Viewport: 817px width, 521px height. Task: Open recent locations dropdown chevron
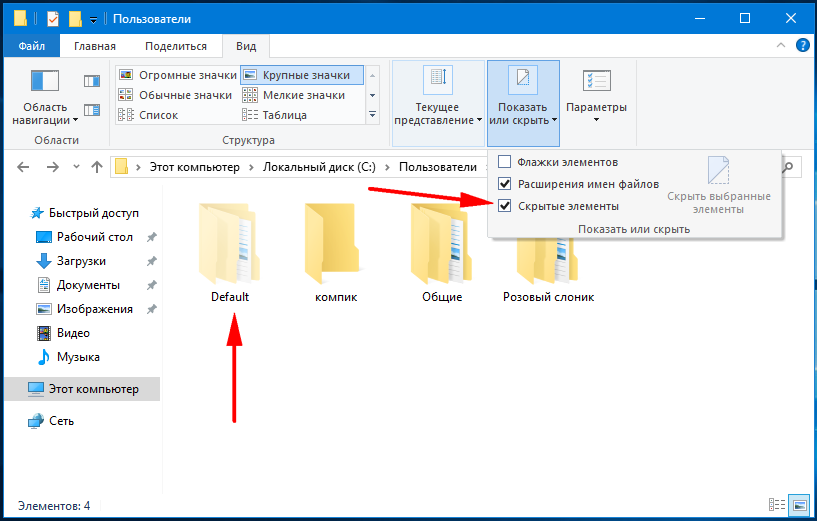(77, 167)
